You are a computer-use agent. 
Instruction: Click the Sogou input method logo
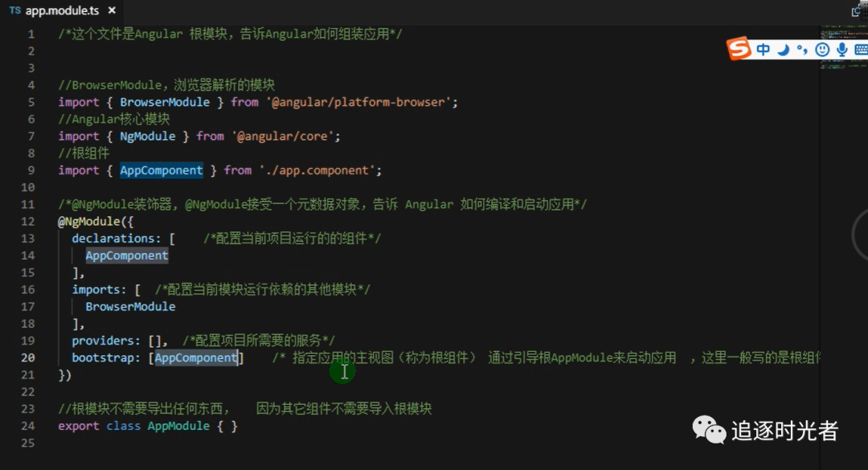tap(739, 49)
